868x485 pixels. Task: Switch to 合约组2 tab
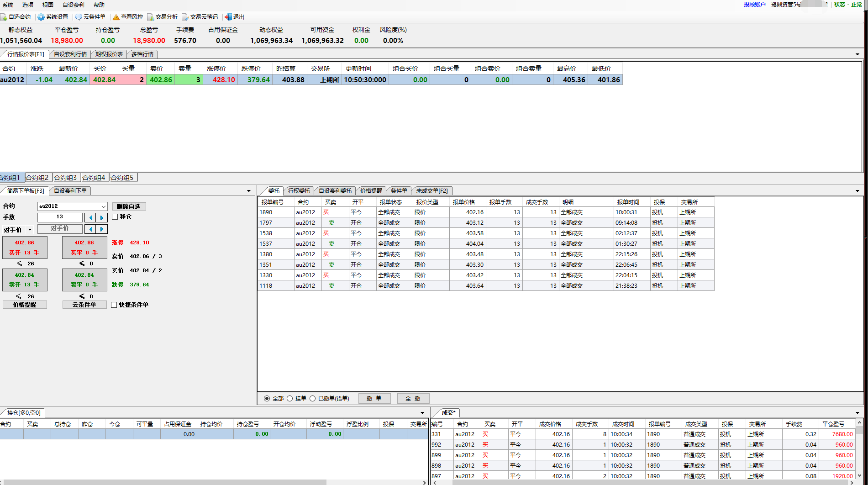pos(37,178)
